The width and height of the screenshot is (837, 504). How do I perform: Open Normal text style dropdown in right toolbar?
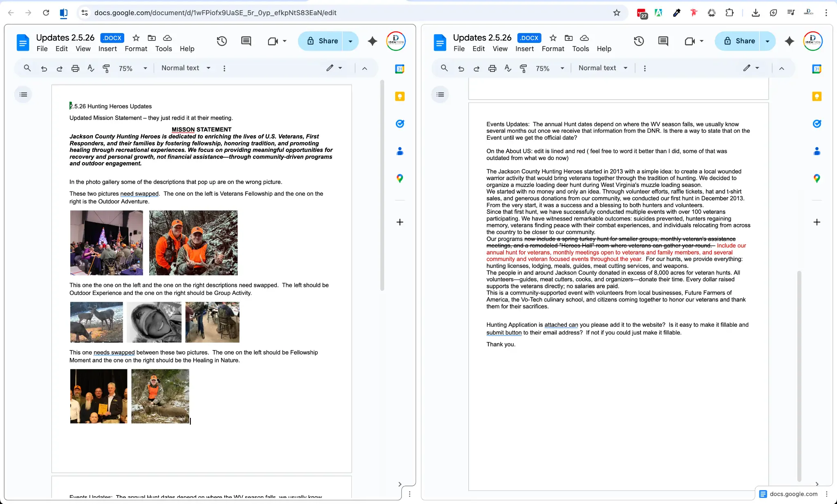tap(603, 68)
